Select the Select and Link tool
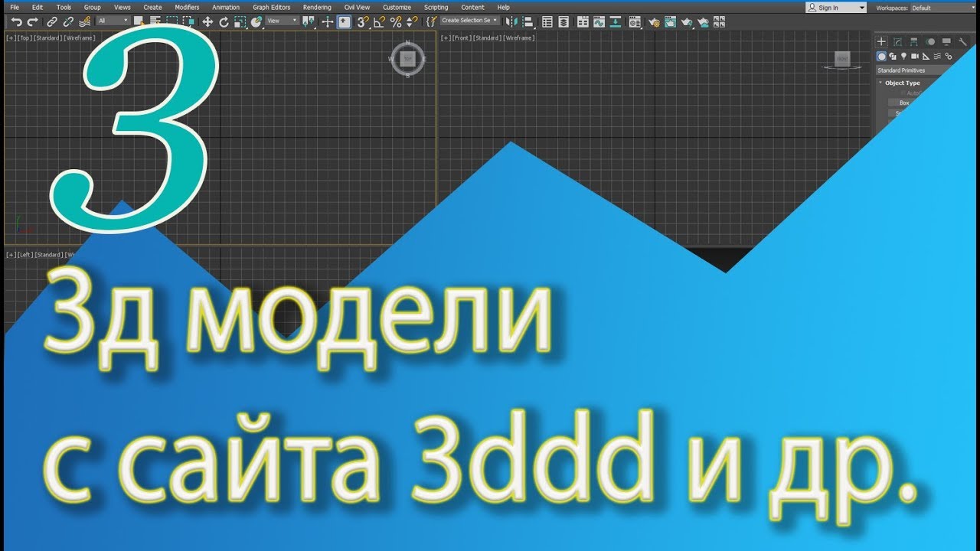 [x=51, y=21]
